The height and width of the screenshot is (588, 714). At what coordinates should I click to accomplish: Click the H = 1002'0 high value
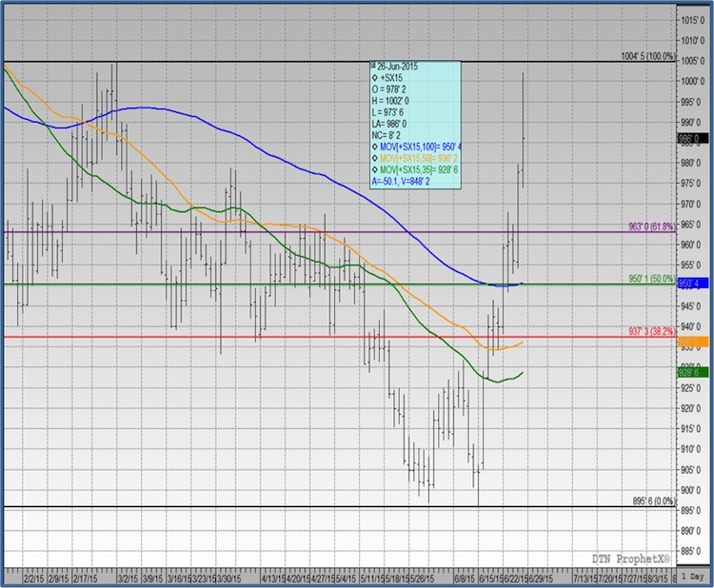(x=390, y=101)
